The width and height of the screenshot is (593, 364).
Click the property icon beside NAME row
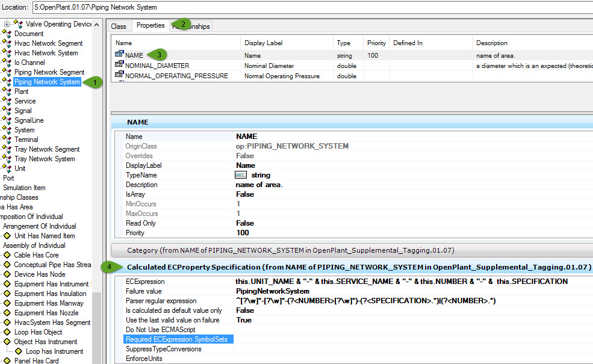119,54
